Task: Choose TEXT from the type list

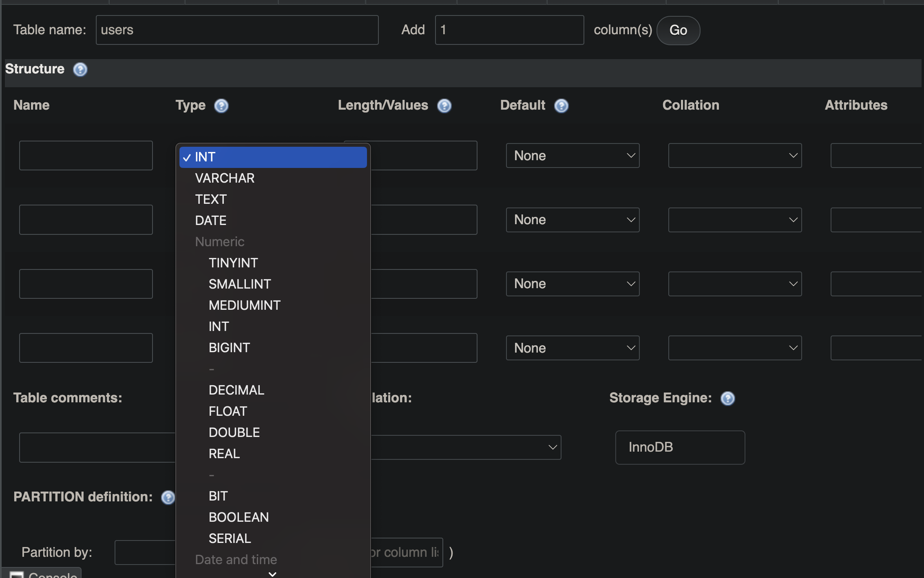Action: coord(273,199)
